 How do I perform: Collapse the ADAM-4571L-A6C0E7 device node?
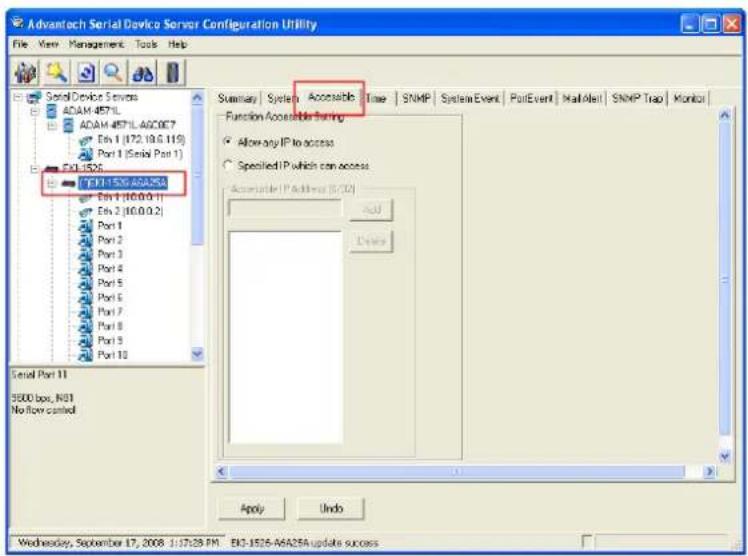coord(52,126)
